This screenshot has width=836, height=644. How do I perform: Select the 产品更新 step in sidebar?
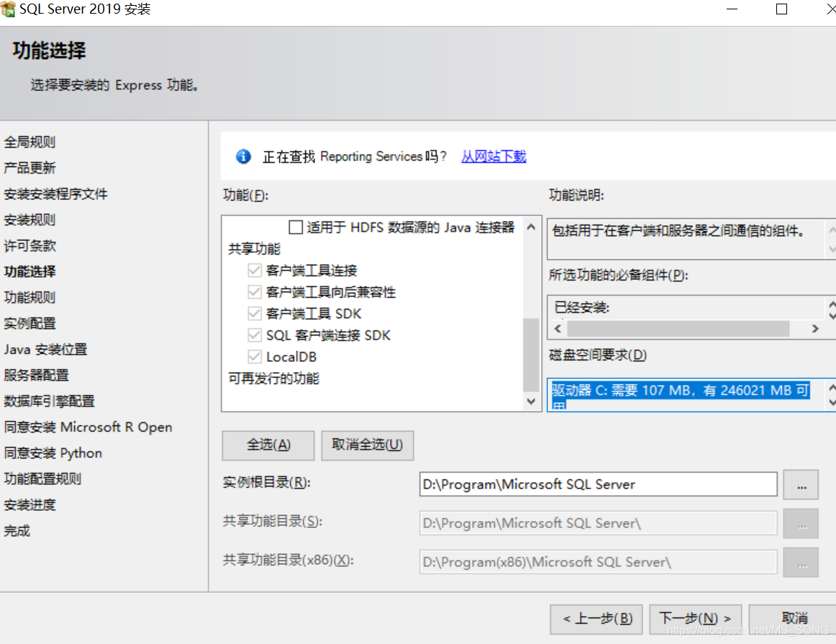click(29, 168)
